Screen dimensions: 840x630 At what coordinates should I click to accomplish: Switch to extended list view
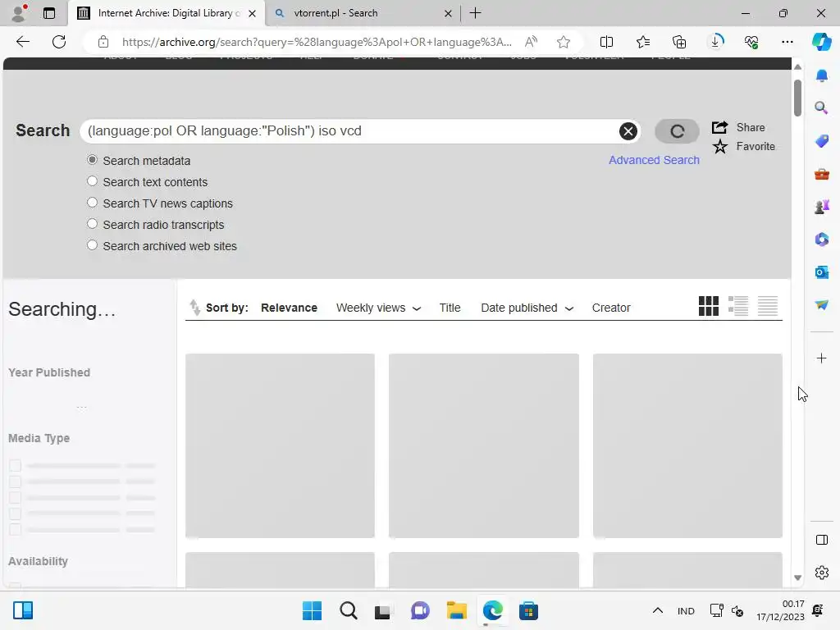(x=737, y=307)
